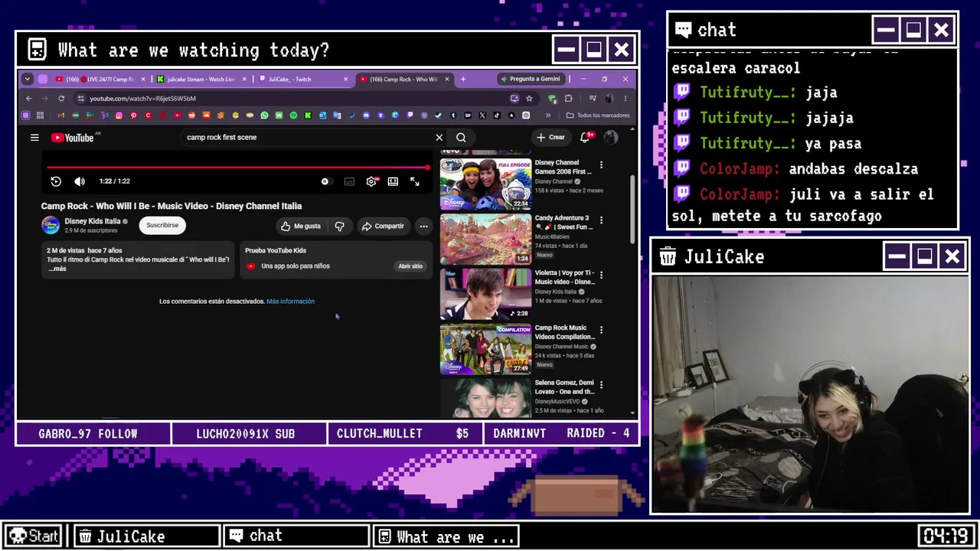Enter fullscreen on the video player

click(x=414, y=181)
